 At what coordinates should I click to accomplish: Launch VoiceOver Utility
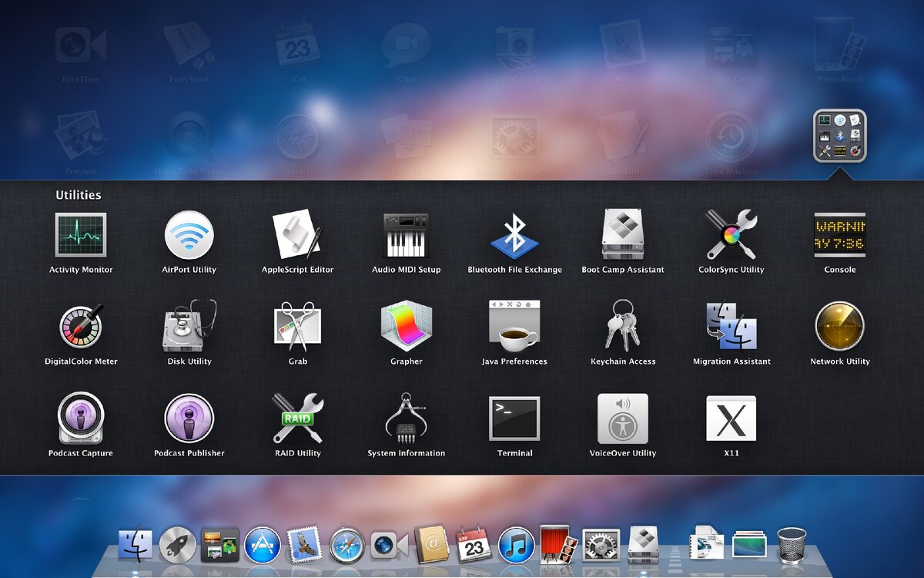tap(623, 418)
